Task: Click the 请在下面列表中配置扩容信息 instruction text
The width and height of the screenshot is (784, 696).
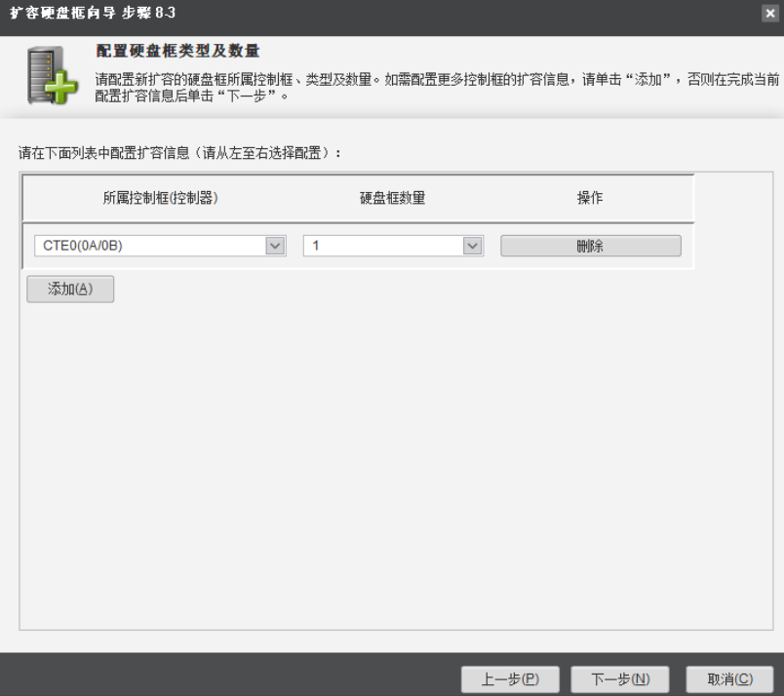Action: pos(180,153)
